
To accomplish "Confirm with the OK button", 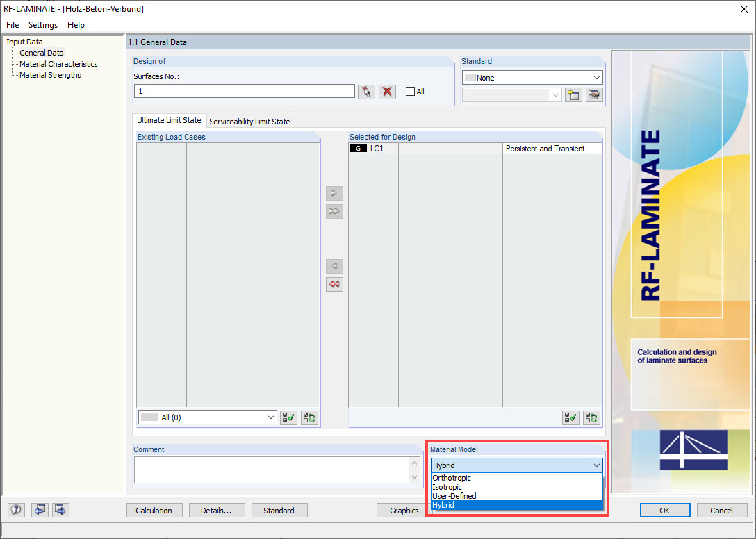I will point(665,510).
